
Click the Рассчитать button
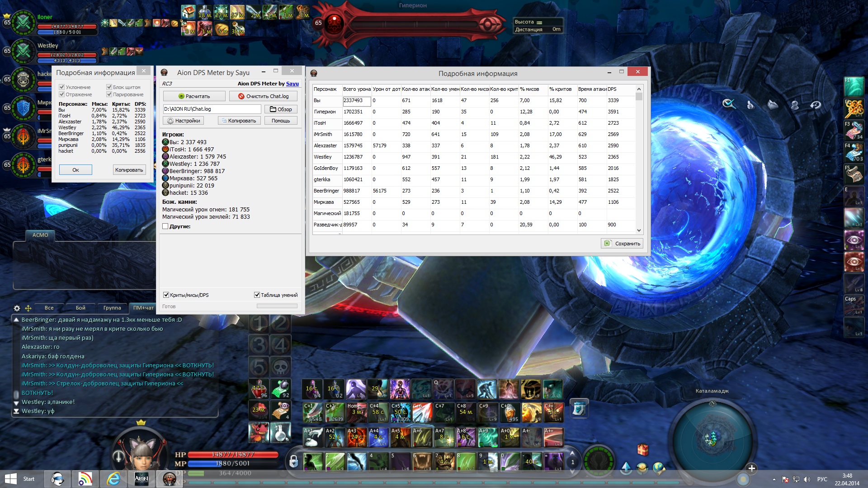coord(194,96)
